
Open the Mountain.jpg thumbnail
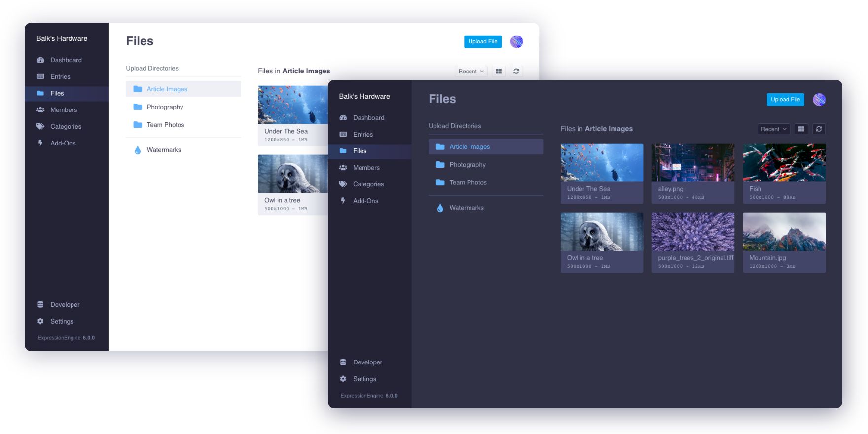tap(784, 232)
